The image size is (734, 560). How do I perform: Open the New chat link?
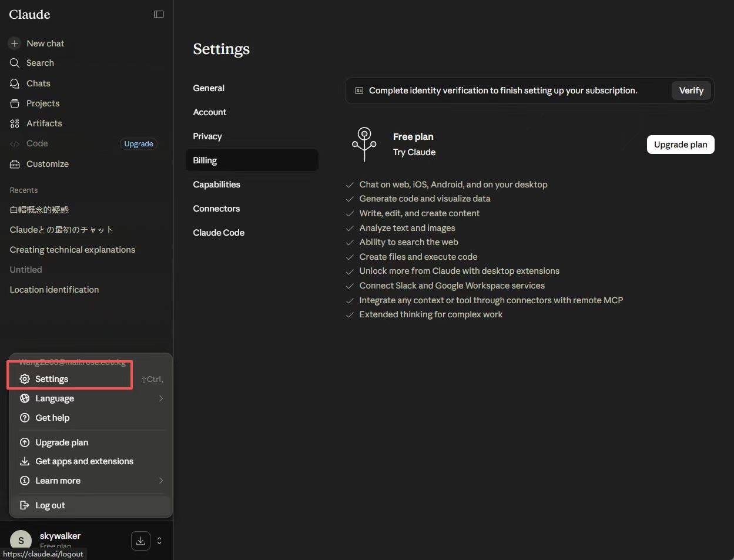click(x=45, y=43)
